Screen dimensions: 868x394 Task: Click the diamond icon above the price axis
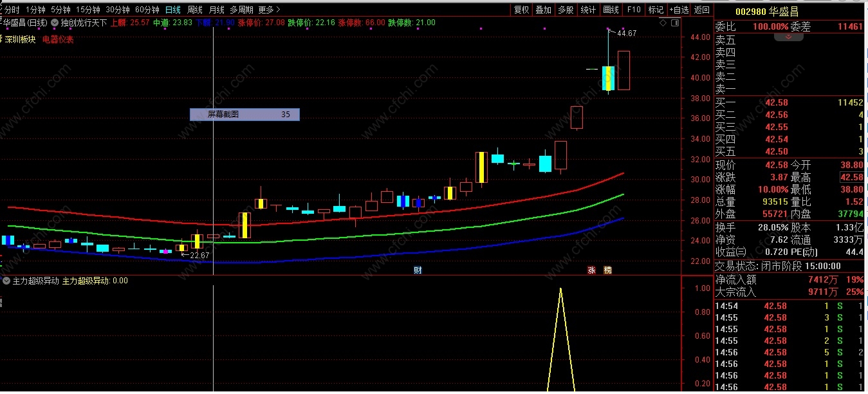pos(663,23)
